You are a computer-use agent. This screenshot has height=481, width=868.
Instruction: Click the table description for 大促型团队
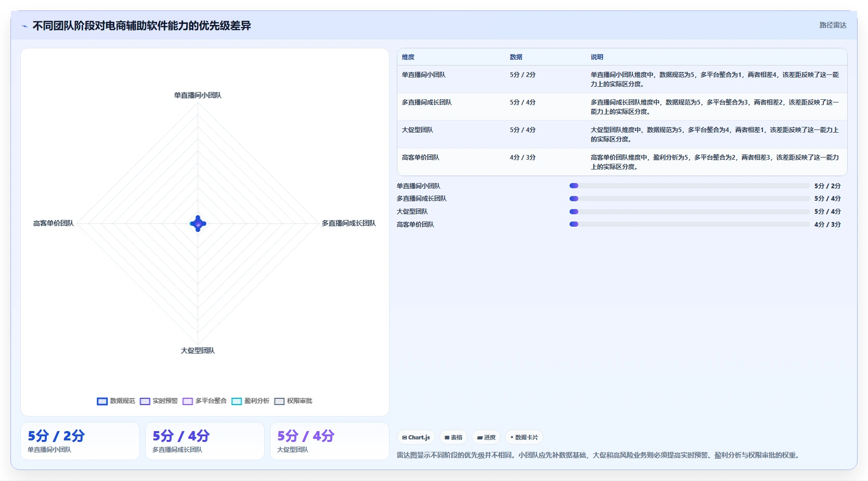pyautogui.click(x=715, y=135)
